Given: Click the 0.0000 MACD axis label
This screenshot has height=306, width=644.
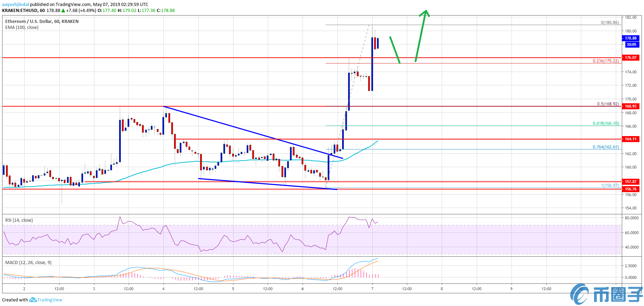Looking at the screenshot, I should [x=631, y=277].
